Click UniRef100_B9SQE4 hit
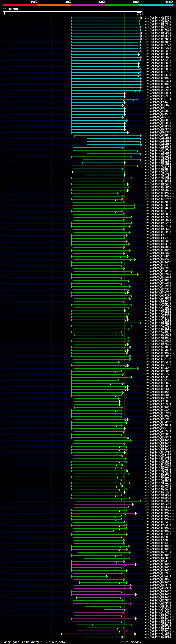This screenshot has width=176, height=644. pyautogui.click(x=158, y=93)
